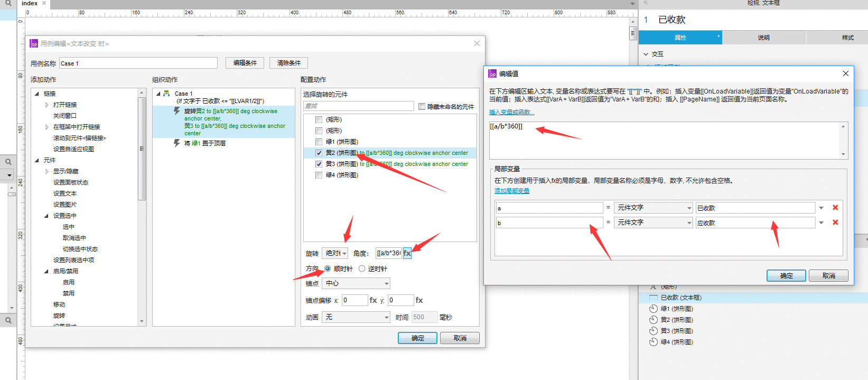Click the expression text area [[a/b*360]]

click(665, 140)
